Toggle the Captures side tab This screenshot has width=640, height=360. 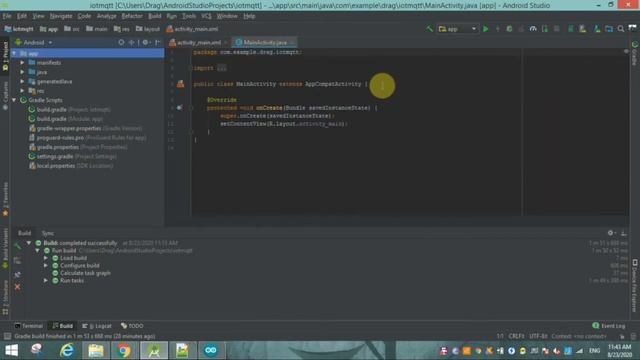(5, 96)
